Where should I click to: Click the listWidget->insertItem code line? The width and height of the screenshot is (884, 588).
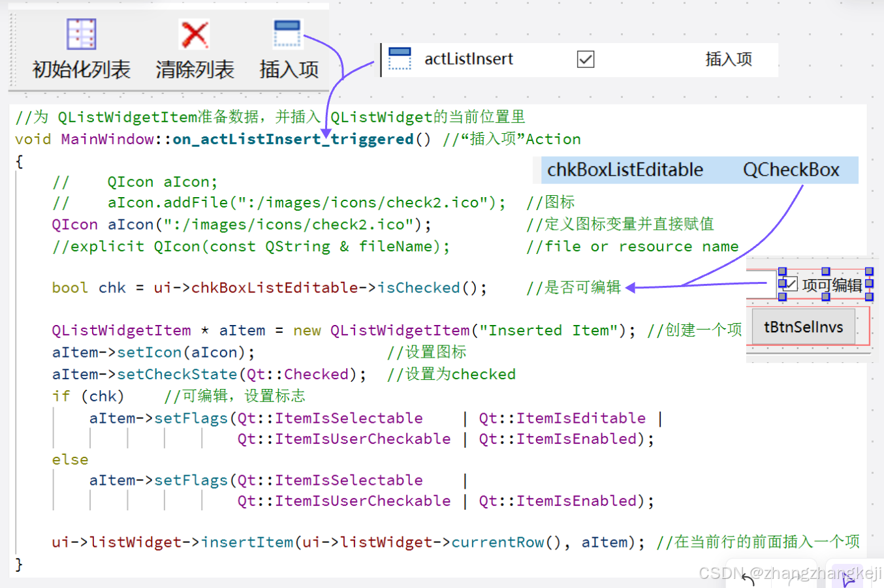349,542
